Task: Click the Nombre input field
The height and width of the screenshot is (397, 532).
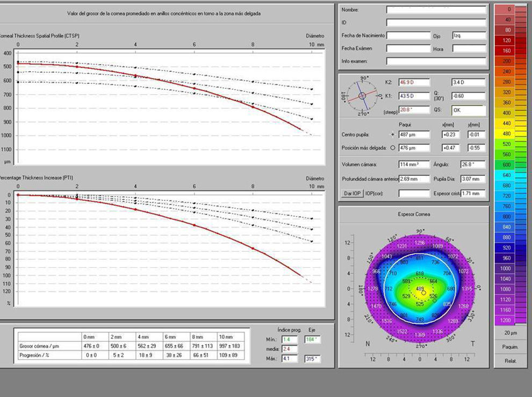Action: (x=436, y=10)
